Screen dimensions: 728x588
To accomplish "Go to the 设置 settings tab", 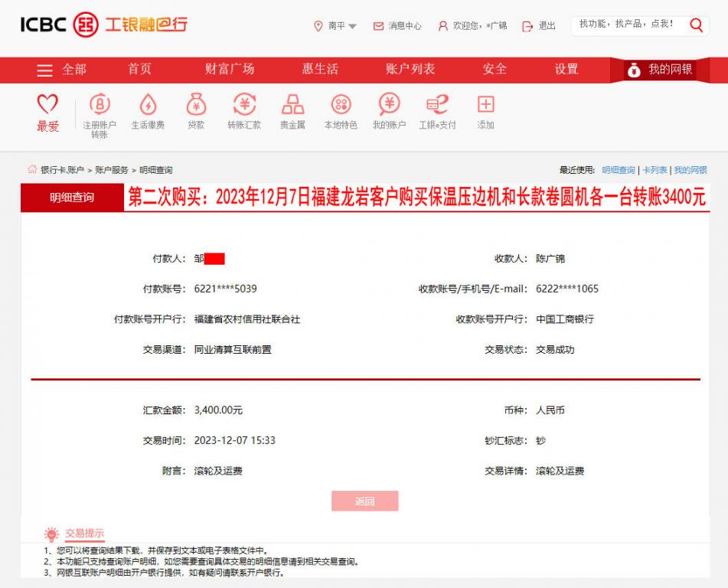I will (x=566, y=68).
